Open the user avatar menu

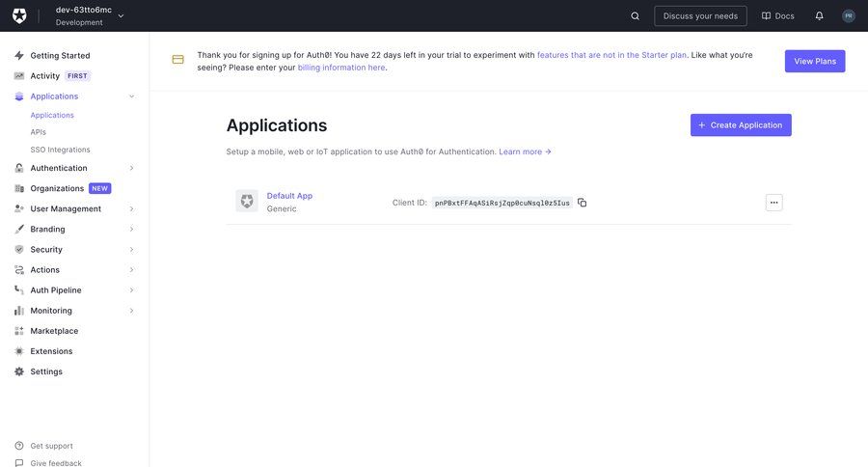pos(848,16)
